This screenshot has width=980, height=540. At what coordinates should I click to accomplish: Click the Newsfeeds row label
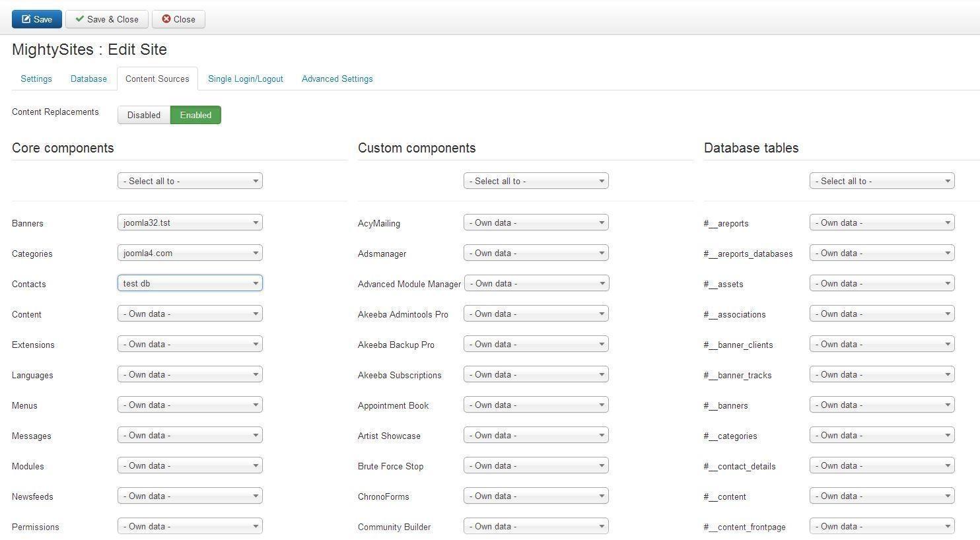[32, 496]
